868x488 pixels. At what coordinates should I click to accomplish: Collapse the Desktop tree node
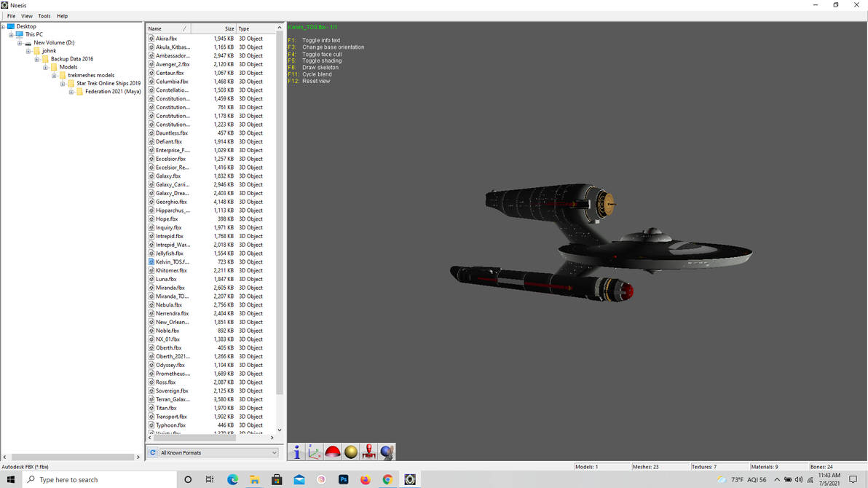(3, 27)
